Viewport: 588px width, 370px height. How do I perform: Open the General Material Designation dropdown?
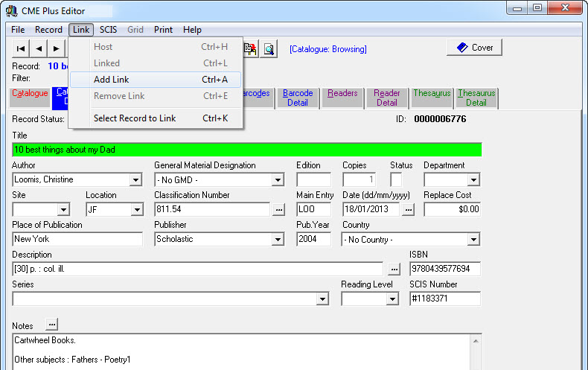[x=278, y=179]
